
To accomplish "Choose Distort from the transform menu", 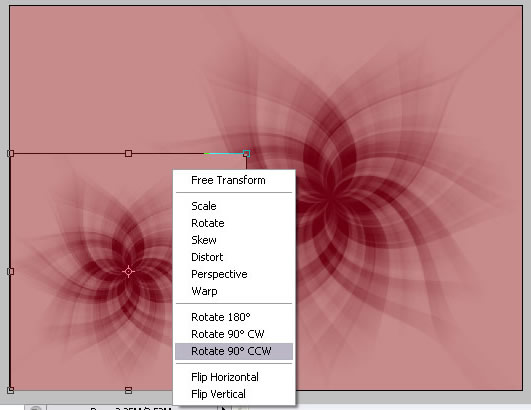I will coord(234,257).
